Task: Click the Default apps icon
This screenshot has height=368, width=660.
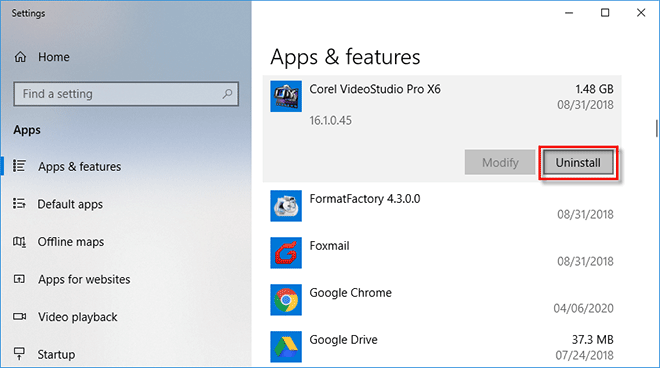Action: (19, 204)
